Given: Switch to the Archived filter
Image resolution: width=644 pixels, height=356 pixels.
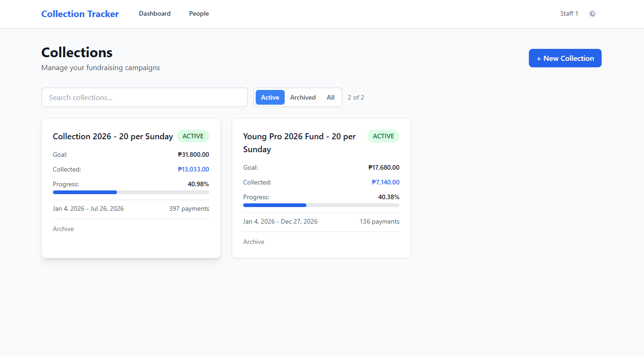Looking at the screenshot, I should point(303,97).
